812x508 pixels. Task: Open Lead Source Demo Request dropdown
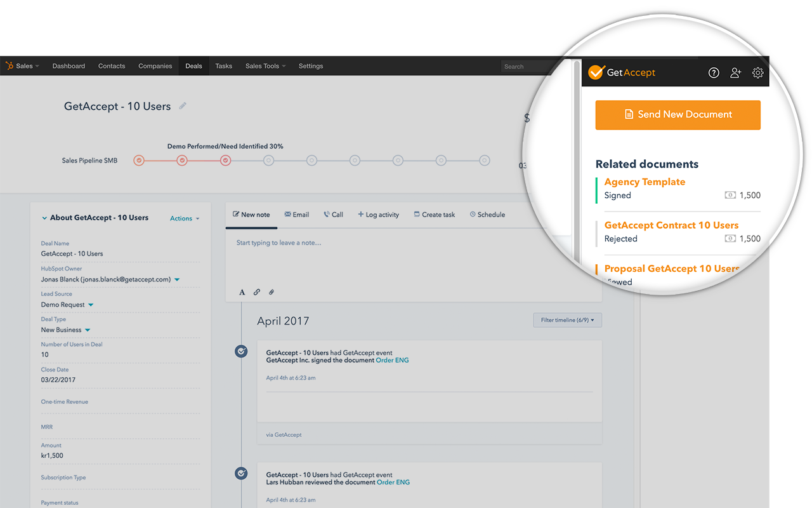pos(91,305)
